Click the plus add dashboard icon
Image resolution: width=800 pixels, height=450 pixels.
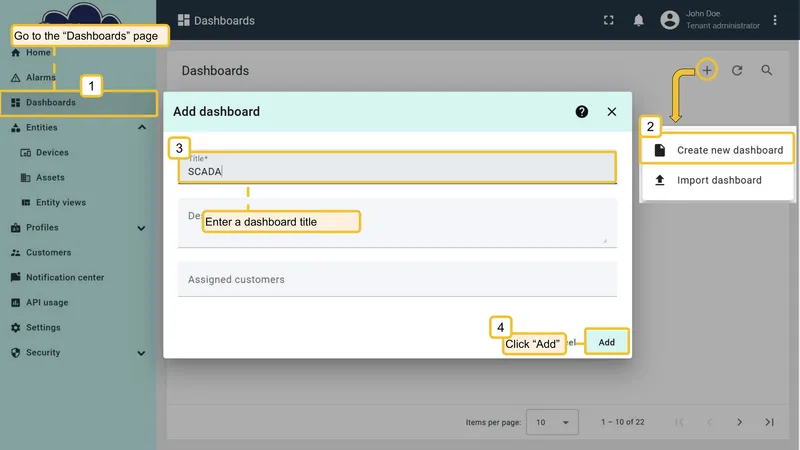click(707, 70)
